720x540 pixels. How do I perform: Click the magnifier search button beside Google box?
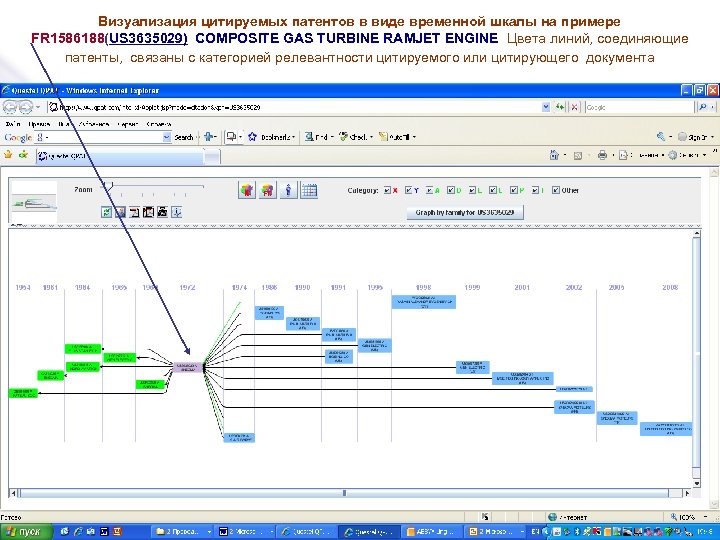pyautogui.click(x=703, y=107)
